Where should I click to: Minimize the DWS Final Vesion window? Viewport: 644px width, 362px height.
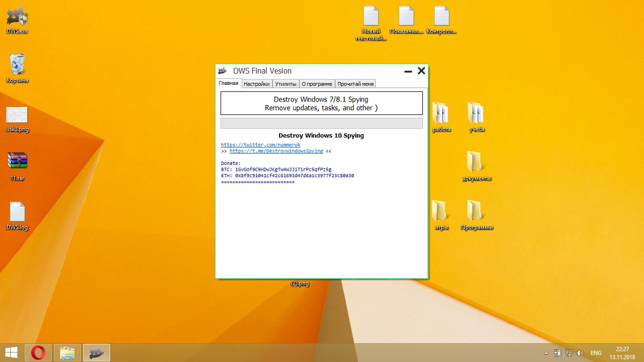408,71
